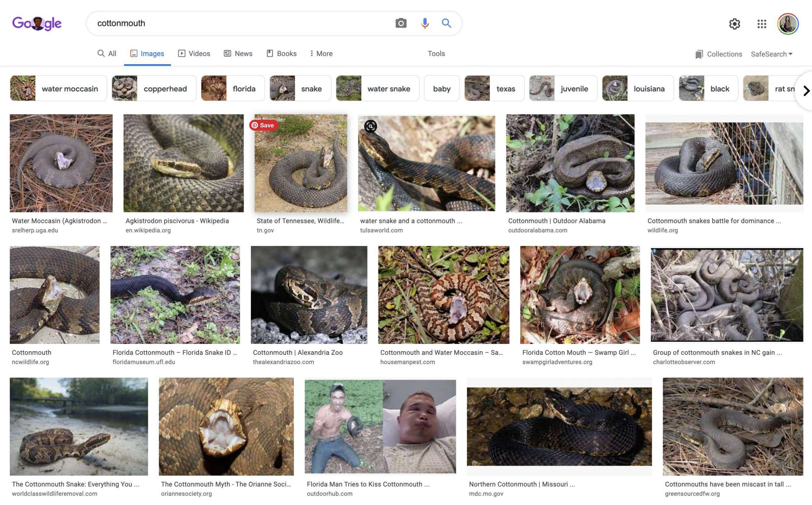
Task: Open the ncwildlife.org Cottonmouth image
Action: coord(54,295)
